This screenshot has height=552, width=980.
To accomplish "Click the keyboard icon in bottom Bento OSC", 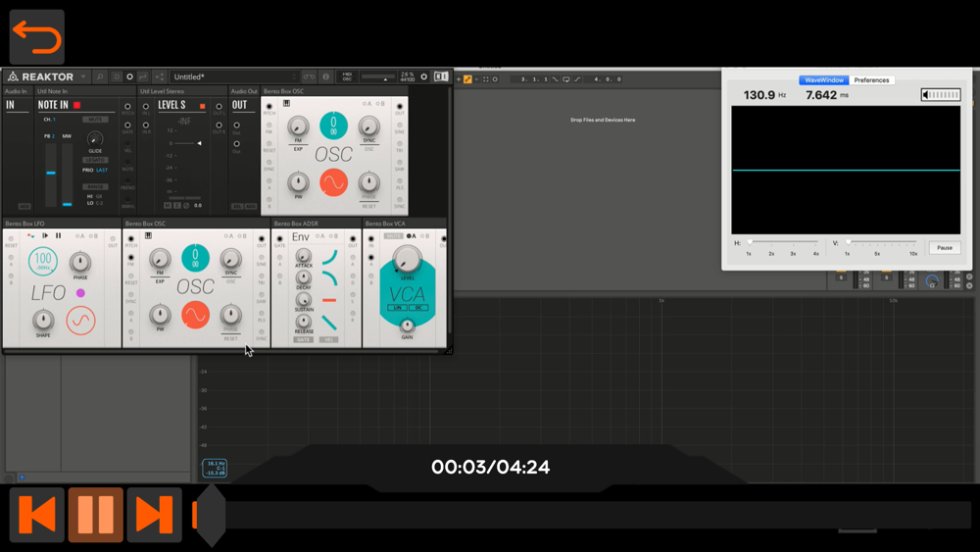I will click(148, 235).
